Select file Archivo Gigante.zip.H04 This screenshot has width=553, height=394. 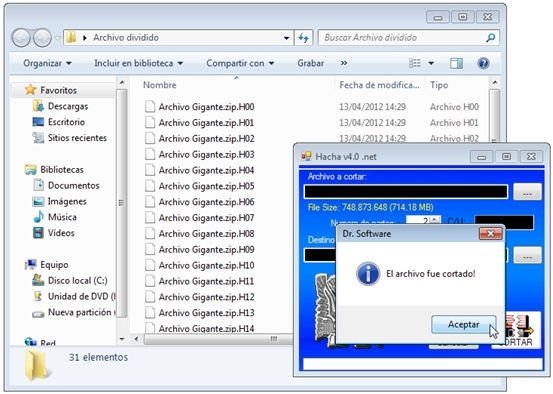click(206, 170)
